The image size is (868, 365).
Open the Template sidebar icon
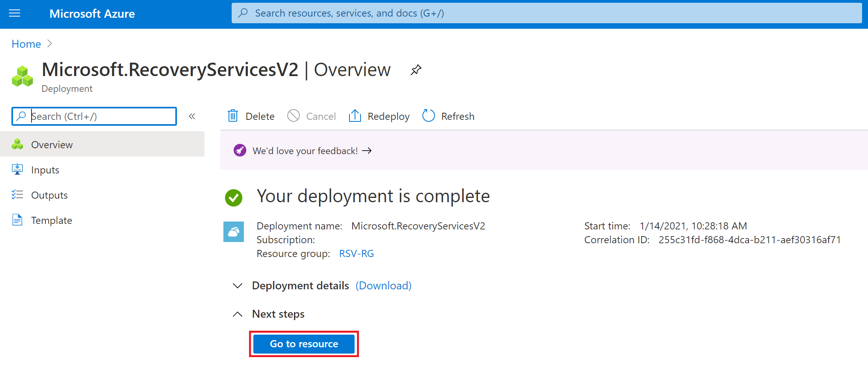[17, 220]
